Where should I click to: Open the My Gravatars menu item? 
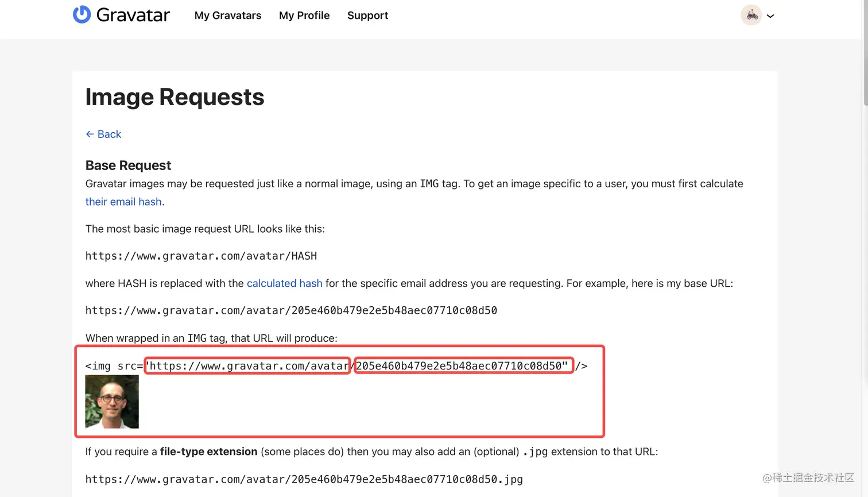click(x=228, y=16)
